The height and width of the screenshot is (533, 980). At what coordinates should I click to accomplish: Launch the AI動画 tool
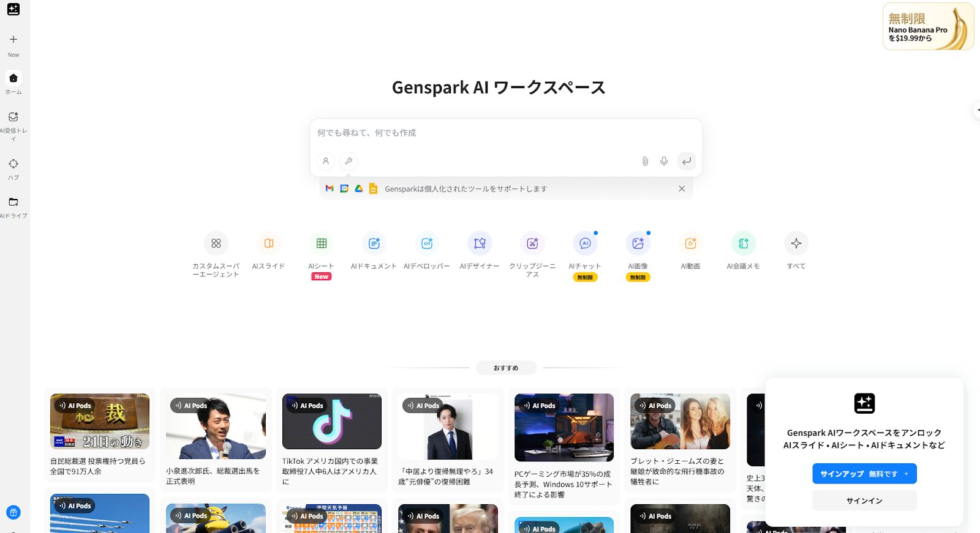click(690, 244)
